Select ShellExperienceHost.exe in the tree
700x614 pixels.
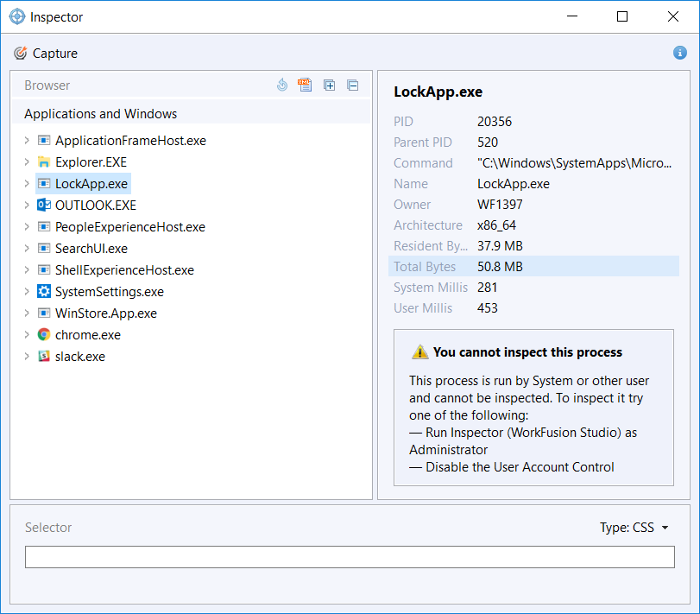(124, 269)
